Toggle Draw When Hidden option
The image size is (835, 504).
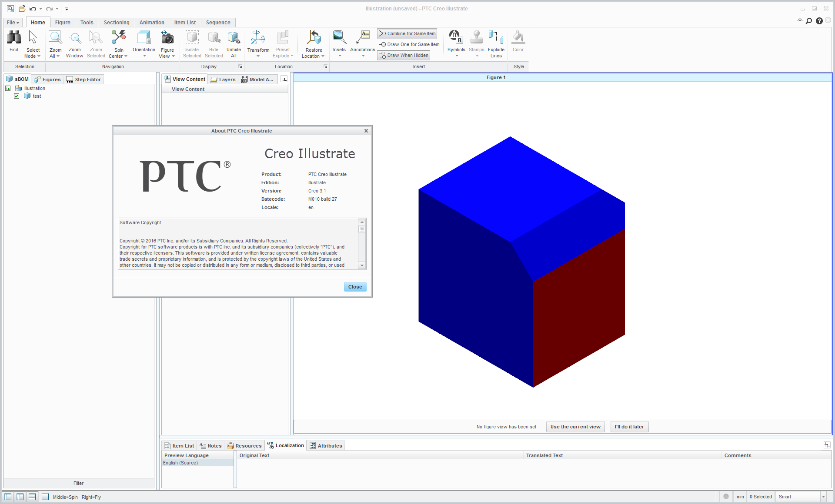click(404, 55)
